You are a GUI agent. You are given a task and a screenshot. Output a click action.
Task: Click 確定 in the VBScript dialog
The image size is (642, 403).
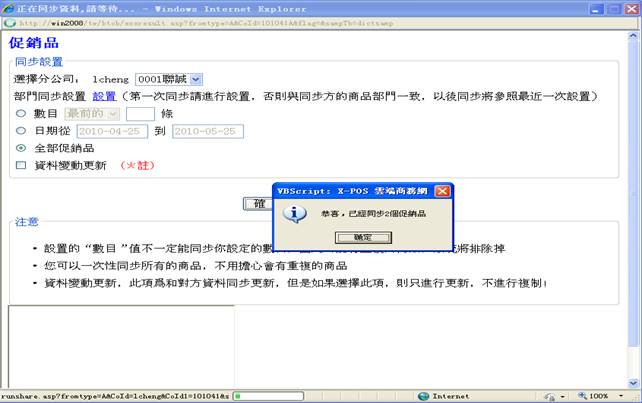tap(362, 237)
